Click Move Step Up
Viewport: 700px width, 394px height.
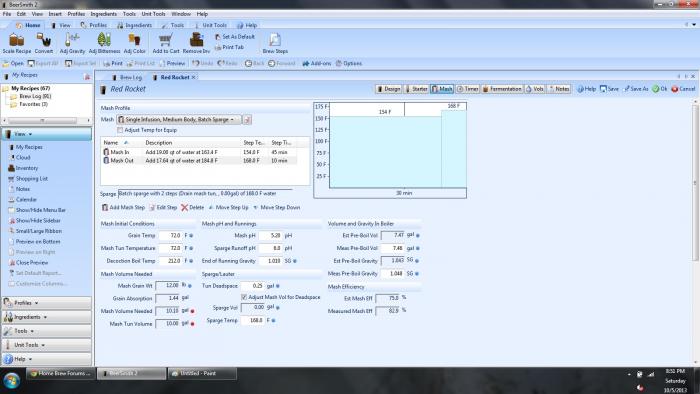point(228,207)
